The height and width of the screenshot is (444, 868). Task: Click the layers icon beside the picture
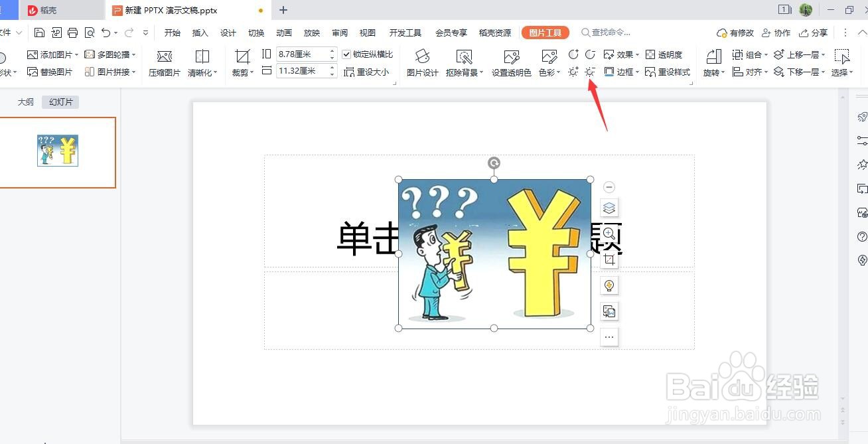[609, 208]
